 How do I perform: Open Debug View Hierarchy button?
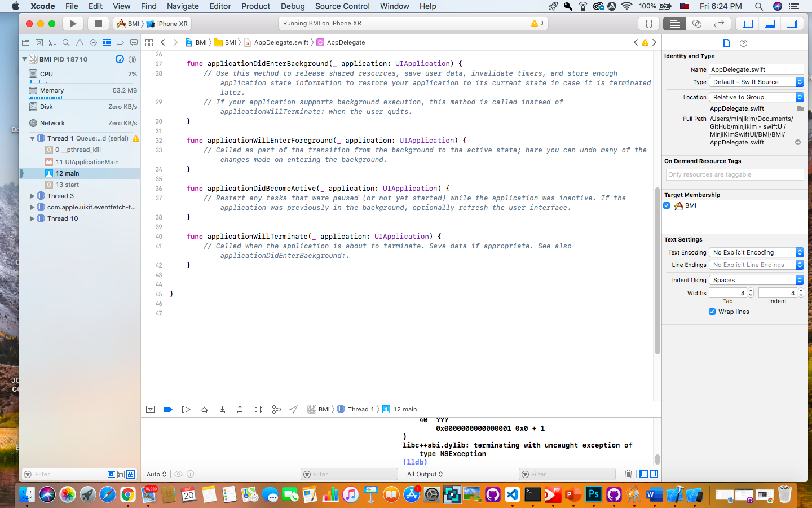point(258,409)
